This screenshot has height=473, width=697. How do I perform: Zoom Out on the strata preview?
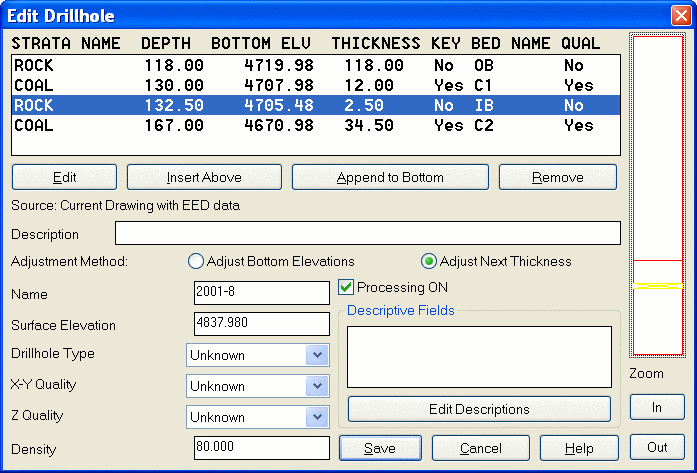pyautogui.click(x=657, y=447)
